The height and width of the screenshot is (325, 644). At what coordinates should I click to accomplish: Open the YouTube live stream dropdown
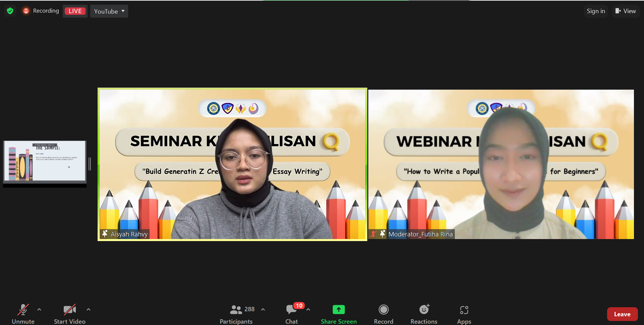(109, 11)
